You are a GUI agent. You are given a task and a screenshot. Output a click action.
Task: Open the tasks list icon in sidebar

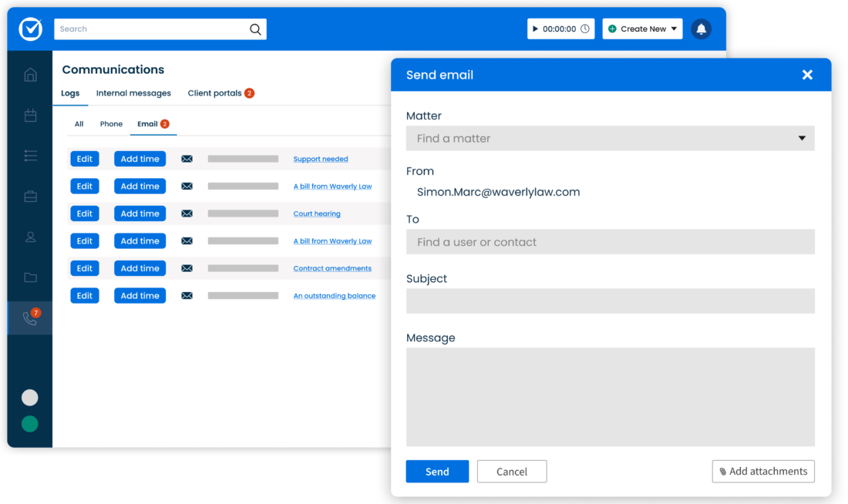(x=30, y=156)
